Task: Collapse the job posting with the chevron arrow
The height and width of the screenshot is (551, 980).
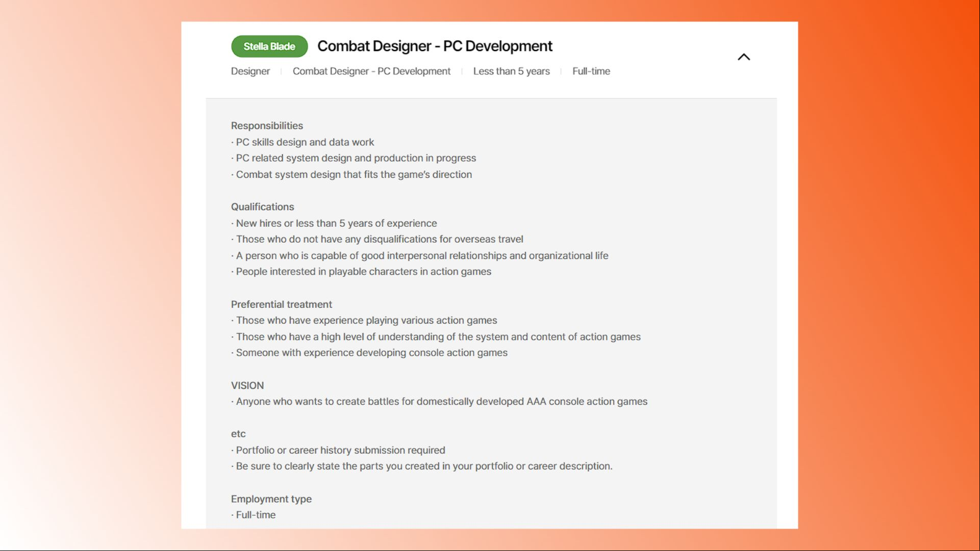Action: click(744, 57)
